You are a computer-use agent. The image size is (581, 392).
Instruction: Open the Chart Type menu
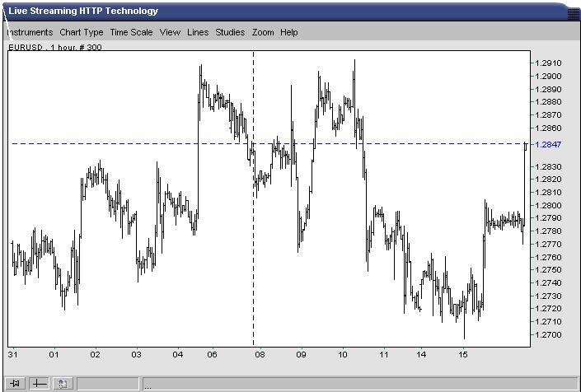click(x=82, y=33)
